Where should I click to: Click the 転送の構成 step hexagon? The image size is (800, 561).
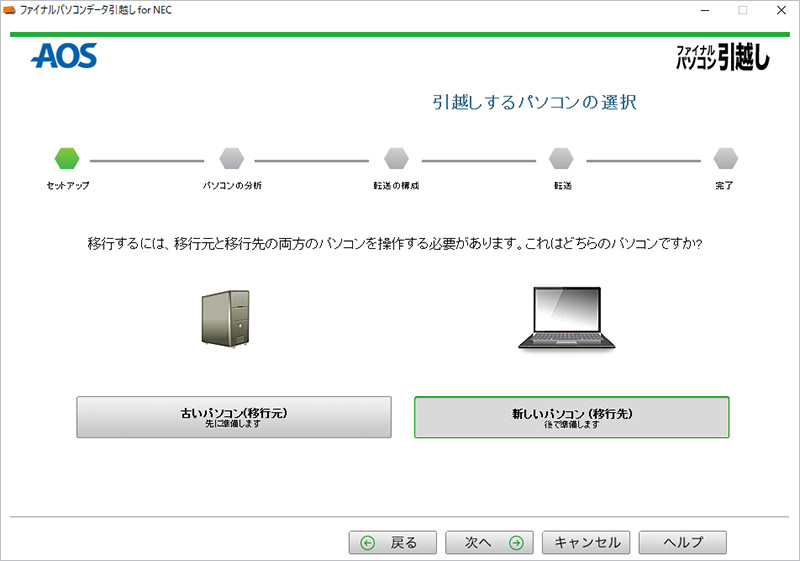pyautogui.click(x=396, y=158)
